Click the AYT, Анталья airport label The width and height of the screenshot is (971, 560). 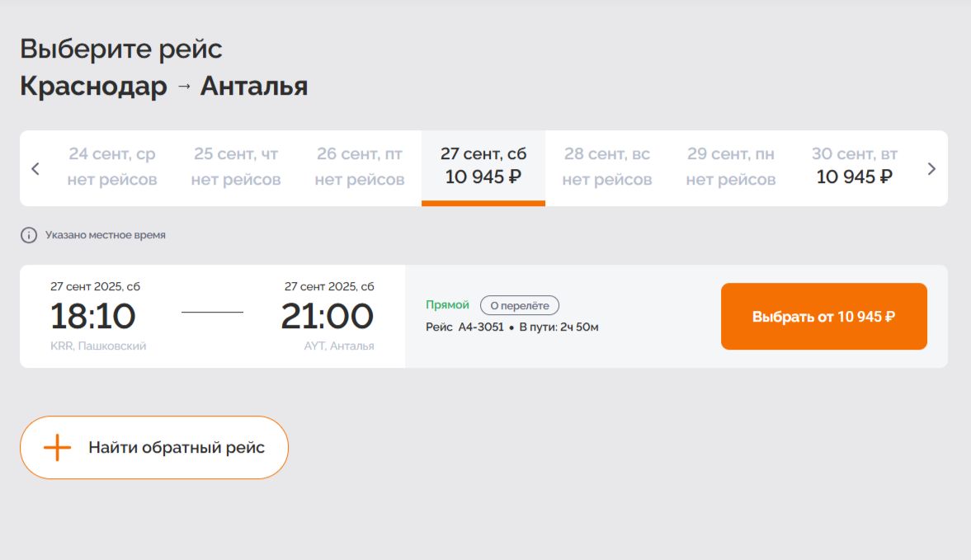[339, 346]
